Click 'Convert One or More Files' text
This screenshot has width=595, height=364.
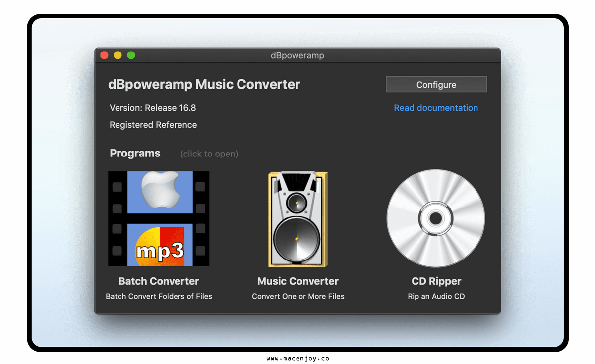pyautogui.click(x=298, y=296)
